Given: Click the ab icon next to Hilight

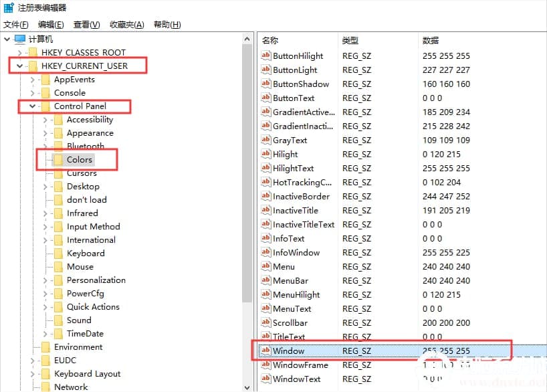Looking at the screenshot, I should [x=267, y=154].
